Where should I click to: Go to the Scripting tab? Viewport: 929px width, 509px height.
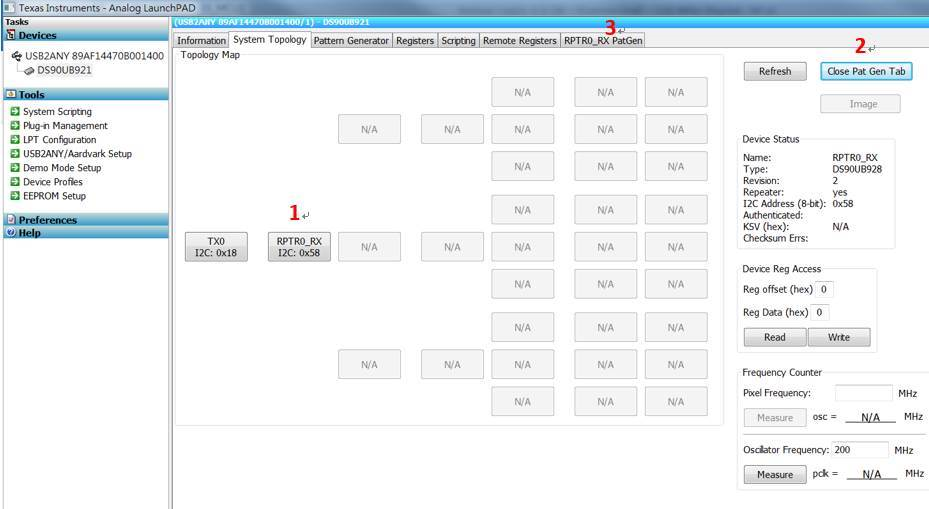click(458, 40)
